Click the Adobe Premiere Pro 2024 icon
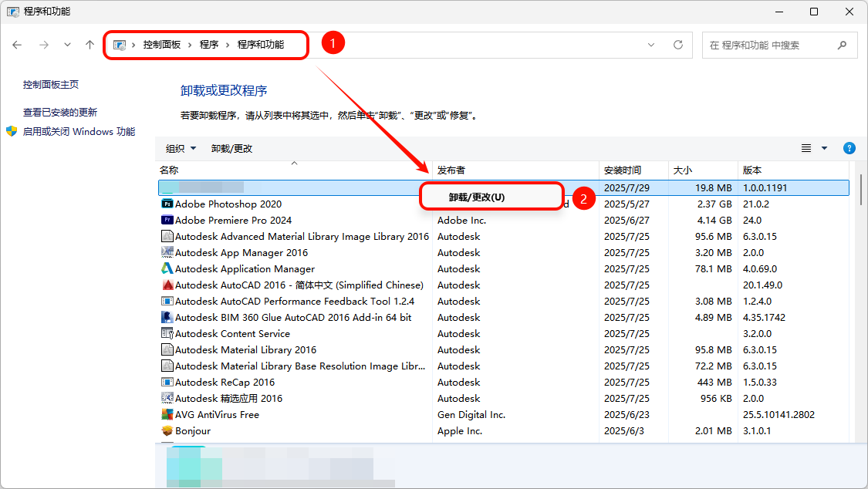Image resolution: width=868 pixels, height=489 pixels. point(167,220)
